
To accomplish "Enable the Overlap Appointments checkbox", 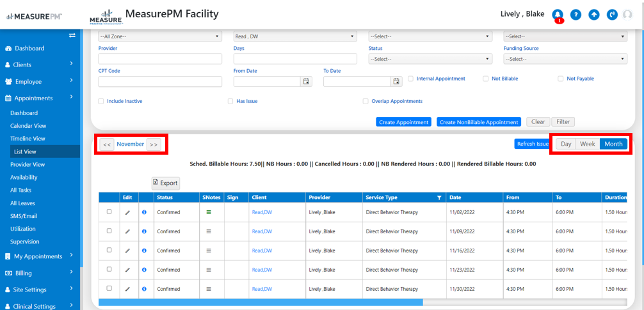I will coord(365,101).
